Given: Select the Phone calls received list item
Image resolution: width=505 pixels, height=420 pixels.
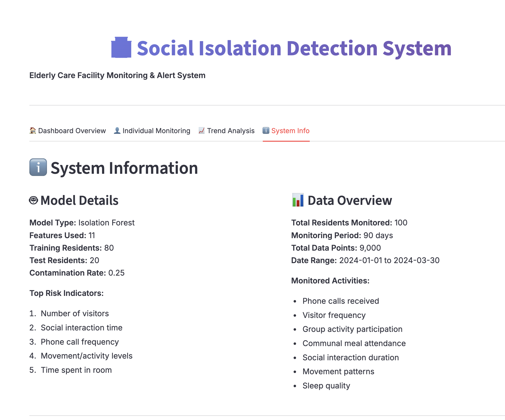Looking at the screenshot, I should point(341,301).
